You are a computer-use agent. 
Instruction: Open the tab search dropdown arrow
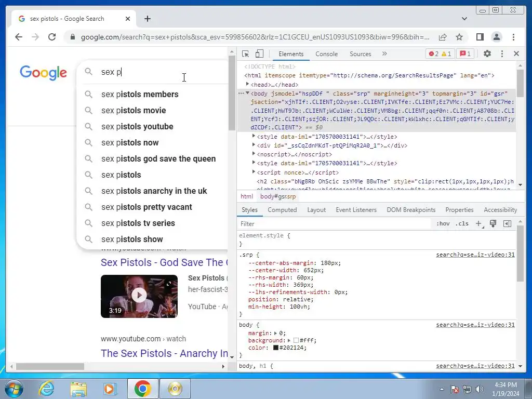pos(464,19)
